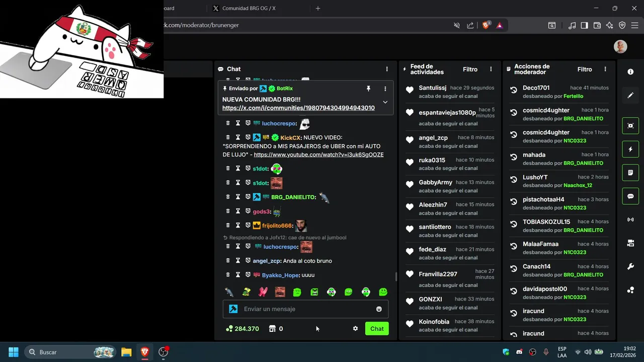Open the x.com communities link

pos(298,108)
